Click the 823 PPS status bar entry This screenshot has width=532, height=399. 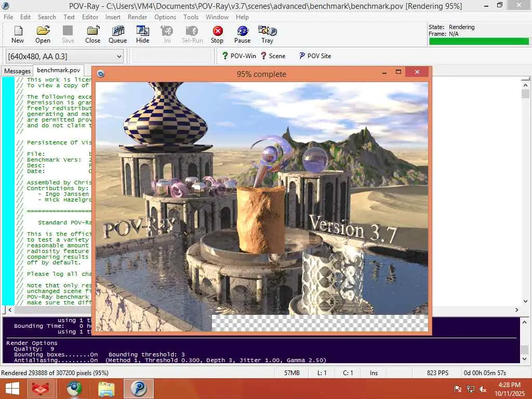tap(437, 373)
